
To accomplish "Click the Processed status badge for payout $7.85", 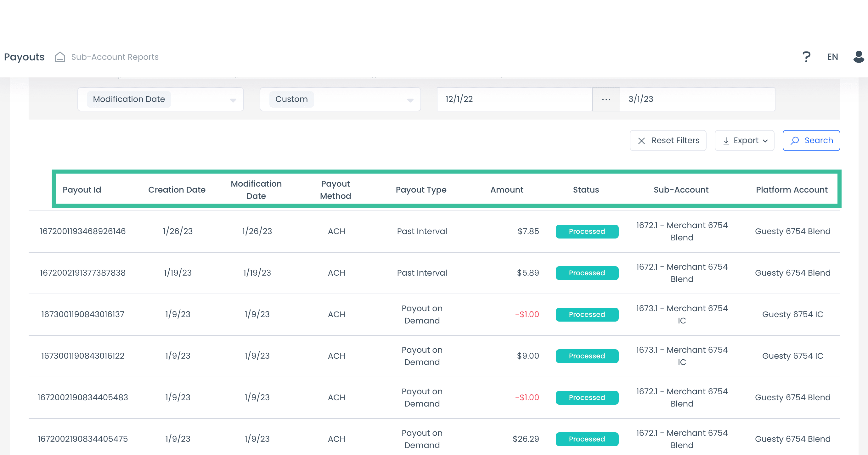I will coord(587,231).
